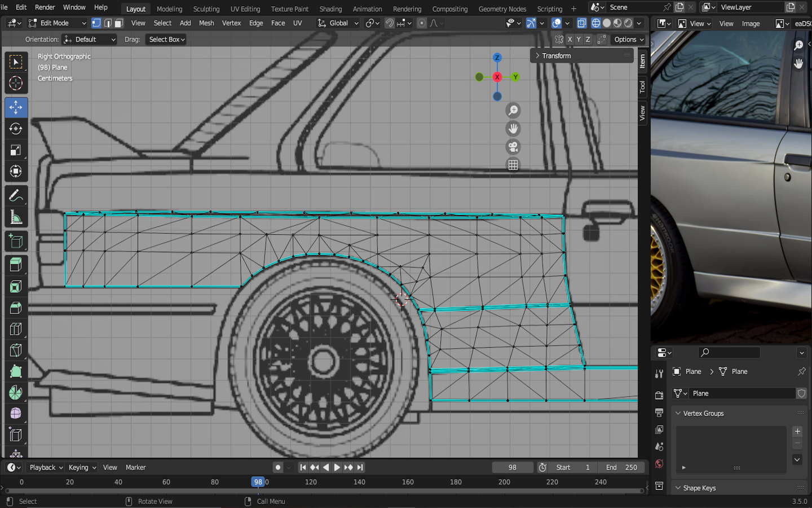Select the Measure ruler tool
Viewport: 812px width, 508px height.
(16, 218)
